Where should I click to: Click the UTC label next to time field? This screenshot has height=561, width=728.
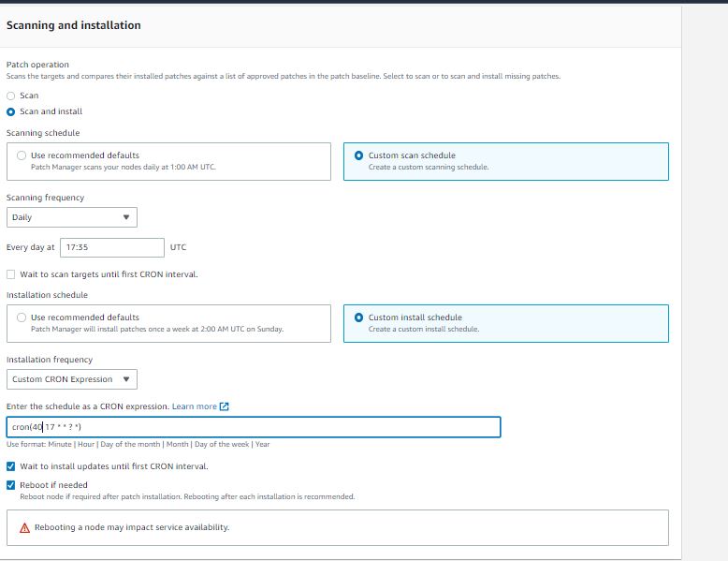click(x=179, y=247)
